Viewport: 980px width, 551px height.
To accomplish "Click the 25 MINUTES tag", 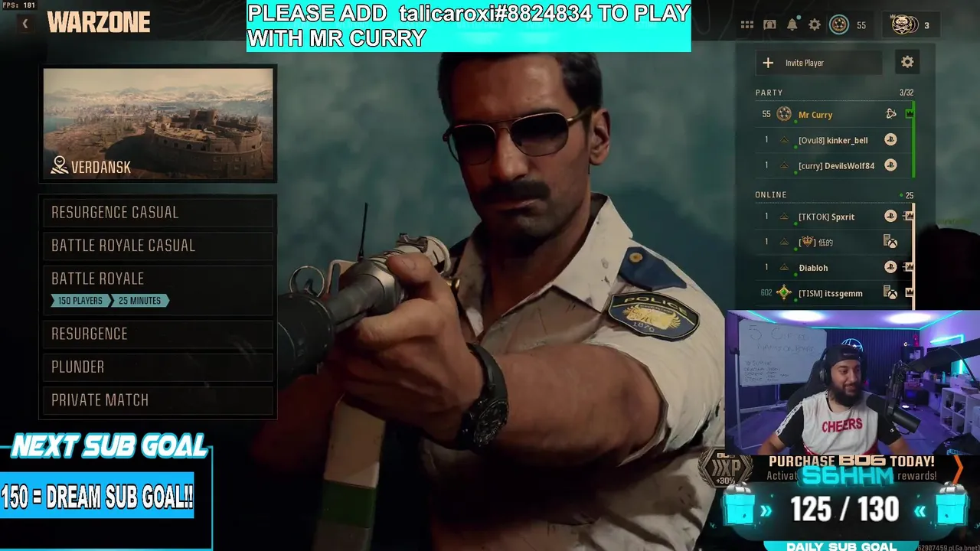I will [139, 301].
